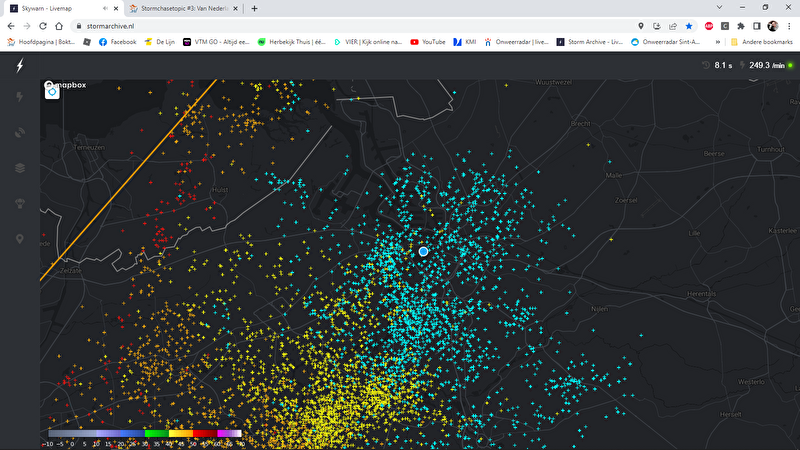Click the Kasterlee map label
800x450 pixels.
coord(783,231)
